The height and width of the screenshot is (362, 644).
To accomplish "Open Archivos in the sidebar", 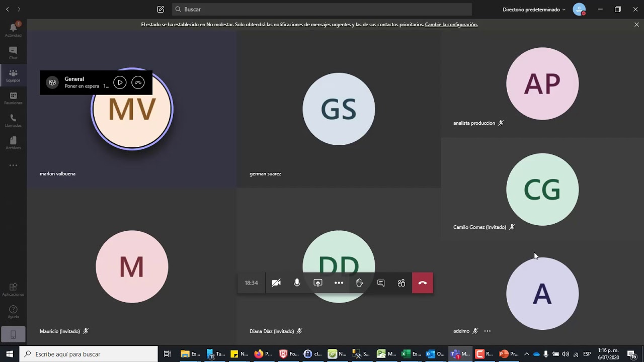I will click(x=13, y=143).
